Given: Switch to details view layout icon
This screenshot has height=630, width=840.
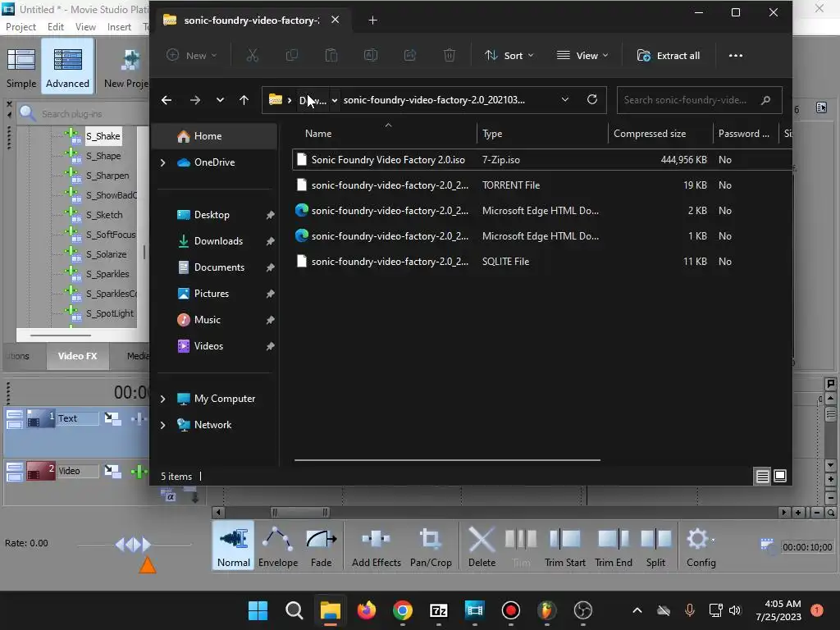Looking at the screenshot, I should coord(762,476).
